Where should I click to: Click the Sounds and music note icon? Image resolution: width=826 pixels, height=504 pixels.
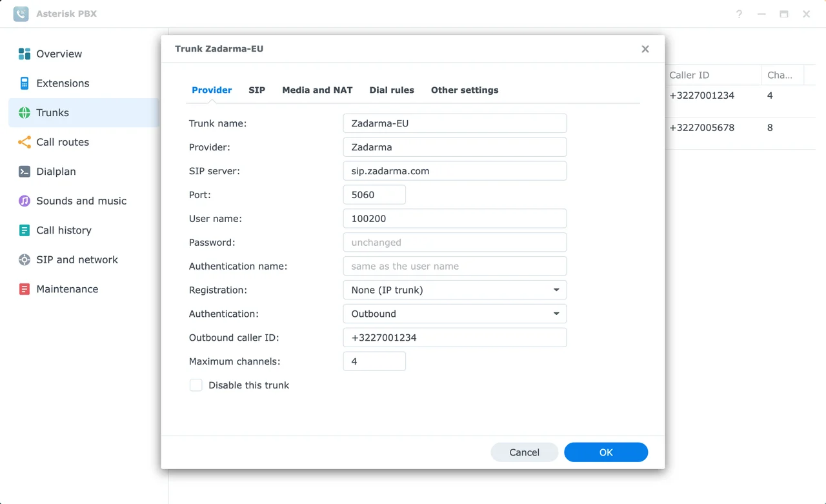coord(25,201)
